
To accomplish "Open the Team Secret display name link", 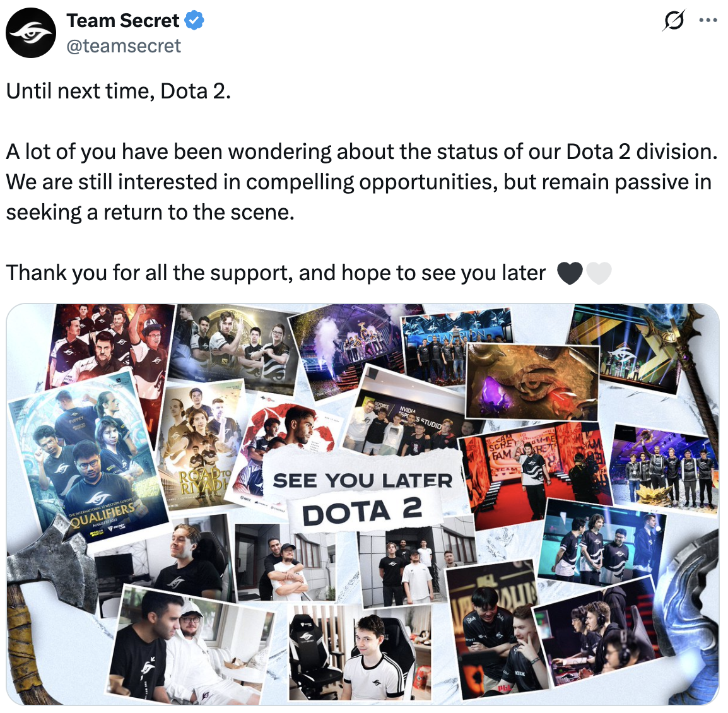I will (x=122, y=21).
